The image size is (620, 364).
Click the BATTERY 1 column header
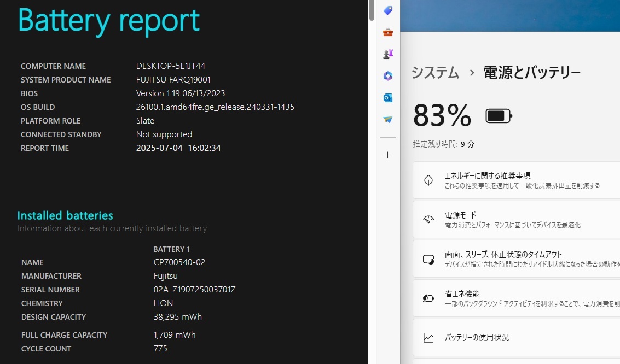pos(172,249)
